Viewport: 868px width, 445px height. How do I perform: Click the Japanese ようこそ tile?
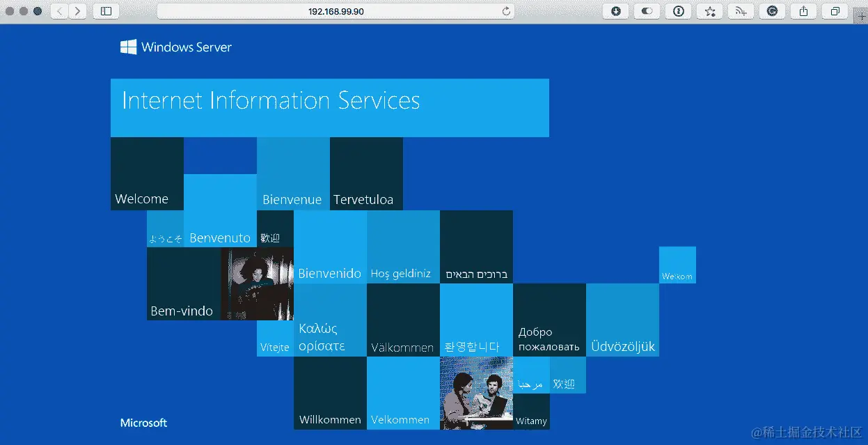[x=165, y=229]
